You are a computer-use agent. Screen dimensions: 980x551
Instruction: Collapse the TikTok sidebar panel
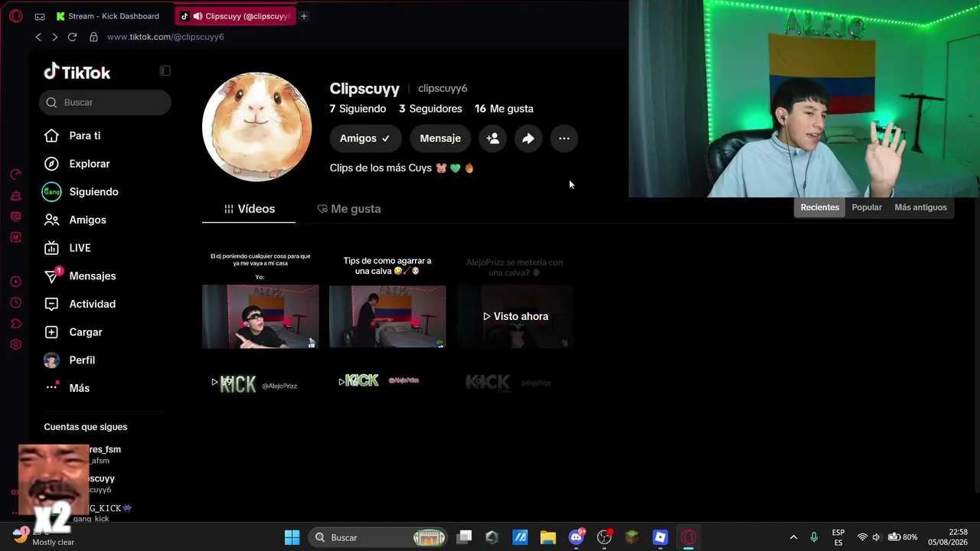pyautogui.click(x=165, y=71)
